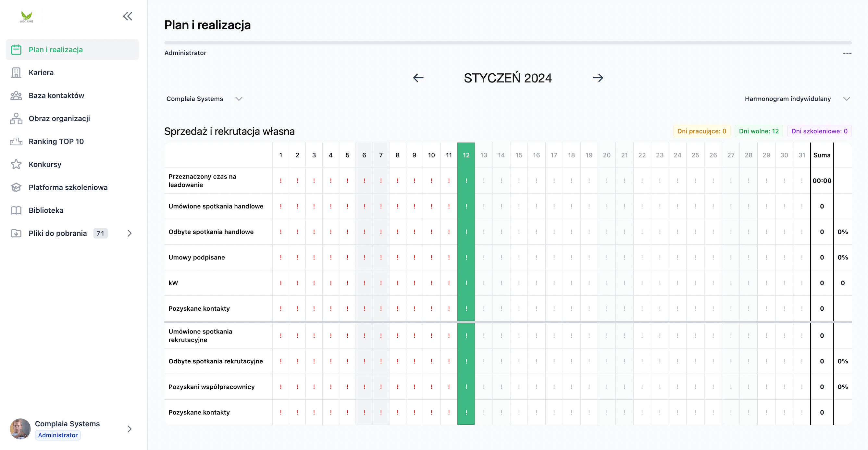Click the 71 files count badge

click(x=100, y=233)
